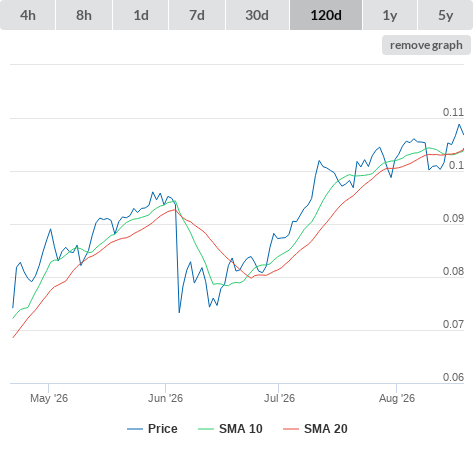Screen dimensions: 474x455
Task: Click the 0.11 y-axis value label
Action: click(453, 112)
